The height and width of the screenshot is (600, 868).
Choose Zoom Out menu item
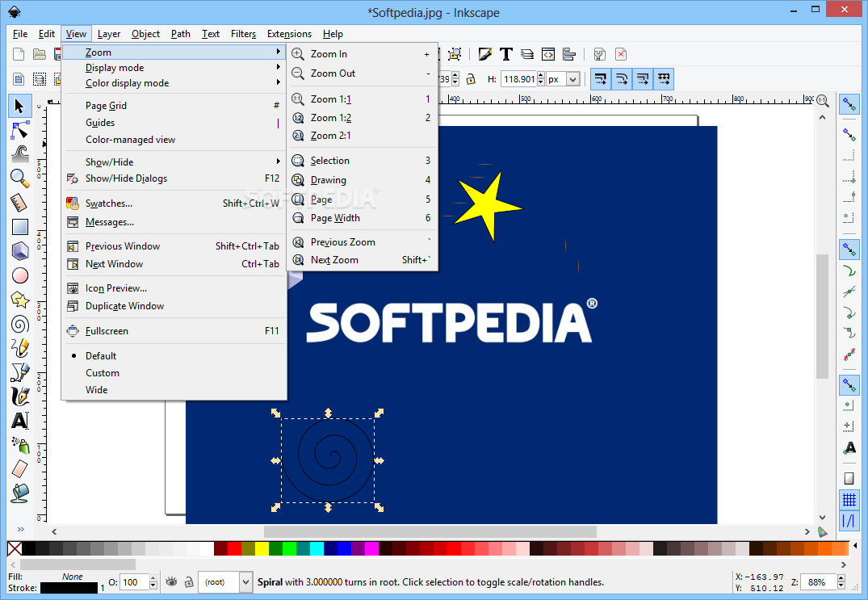coord(362,73)
